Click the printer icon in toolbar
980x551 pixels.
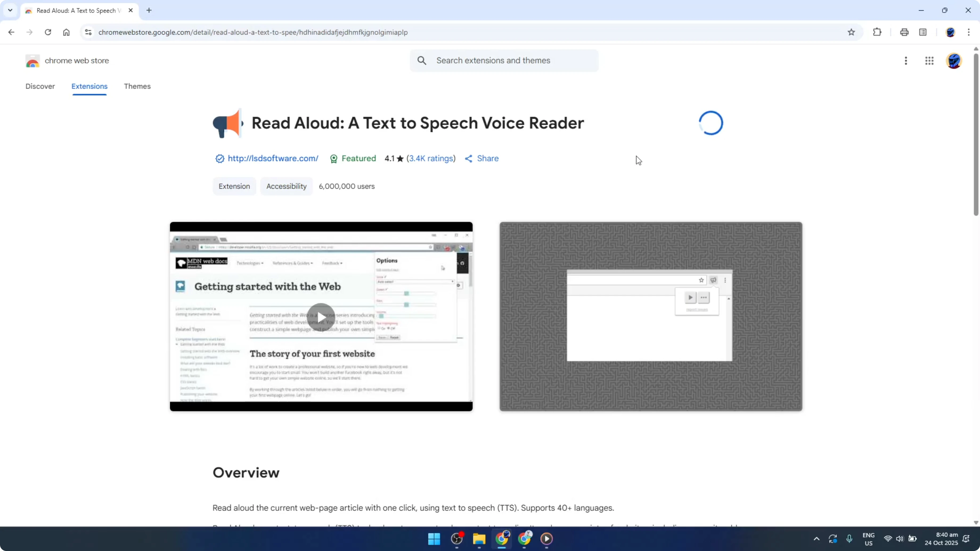[904, 32]
